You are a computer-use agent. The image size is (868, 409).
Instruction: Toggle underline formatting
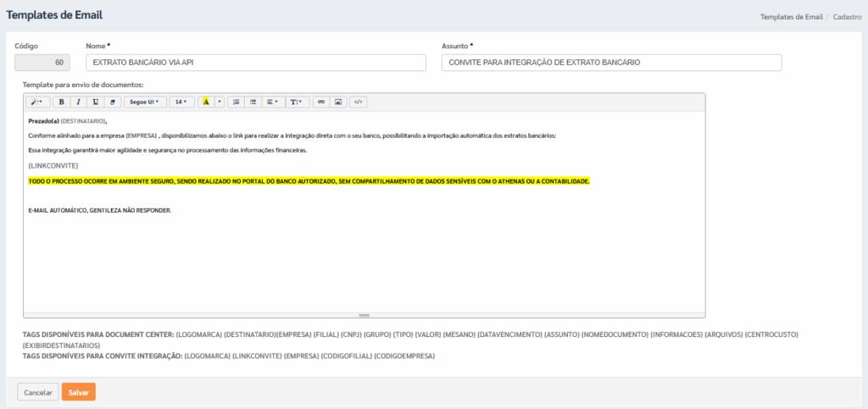(x=95, y=102)
